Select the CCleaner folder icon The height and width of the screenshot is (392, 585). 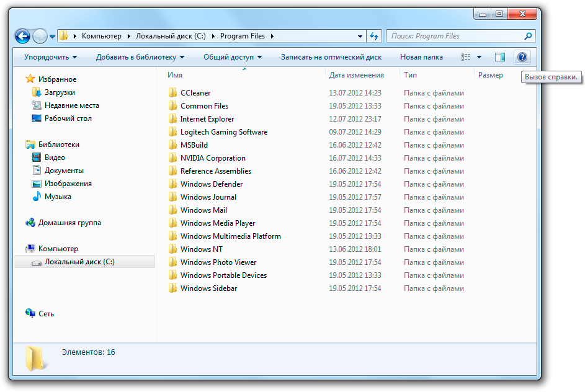coord(172,92)
